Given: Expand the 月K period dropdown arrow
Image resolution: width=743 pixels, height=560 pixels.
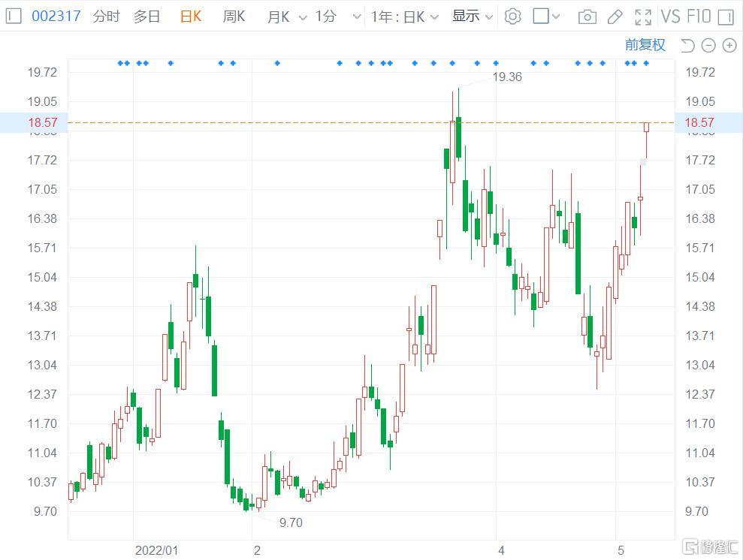Looking at the screenshot, I should (302, 17).
